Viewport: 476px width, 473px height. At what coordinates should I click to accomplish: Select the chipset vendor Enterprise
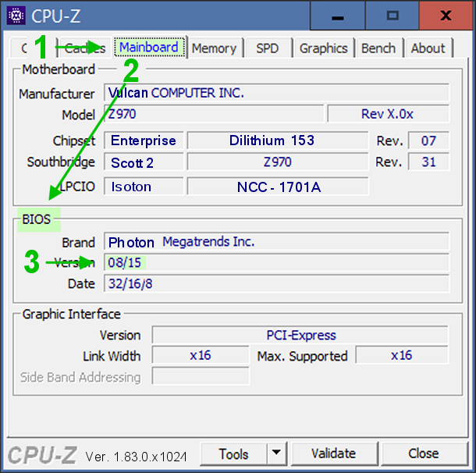pyautogui.click(x=144, y=140)
